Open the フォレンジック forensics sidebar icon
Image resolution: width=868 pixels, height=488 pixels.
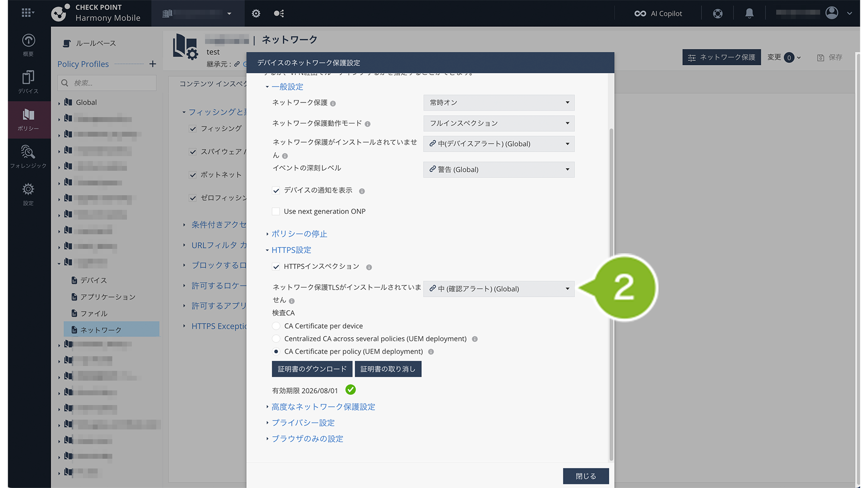pos(28,157)
